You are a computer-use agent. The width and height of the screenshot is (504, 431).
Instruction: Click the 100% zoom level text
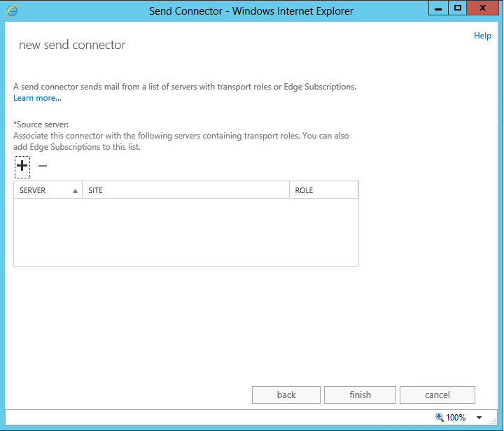click(x=456, y=418)
